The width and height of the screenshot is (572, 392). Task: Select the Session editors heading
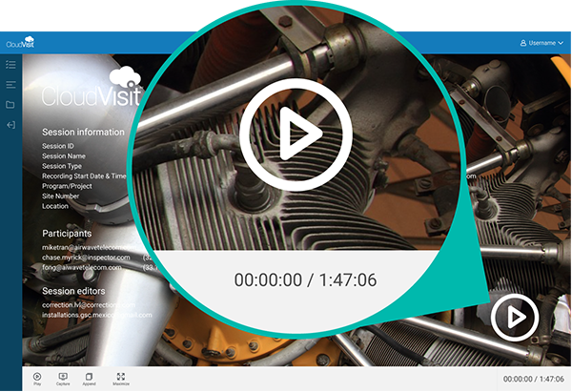[73, 291]
